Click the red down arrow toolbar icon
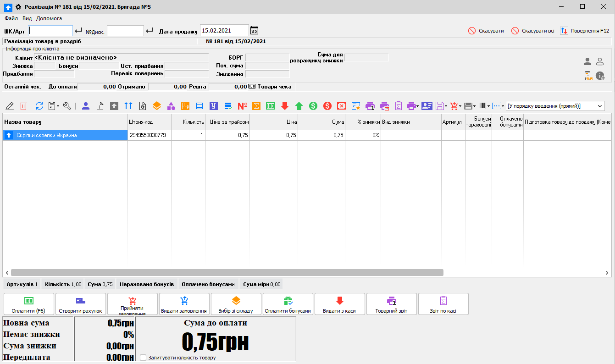Image resolution: width=615 pixels, height=364 pixels. tap(285, 106)
